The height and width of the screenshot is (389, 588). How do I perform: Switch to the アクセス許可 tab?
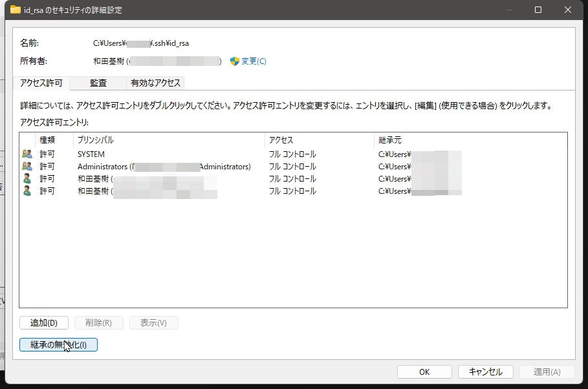[x=41, y=83]
